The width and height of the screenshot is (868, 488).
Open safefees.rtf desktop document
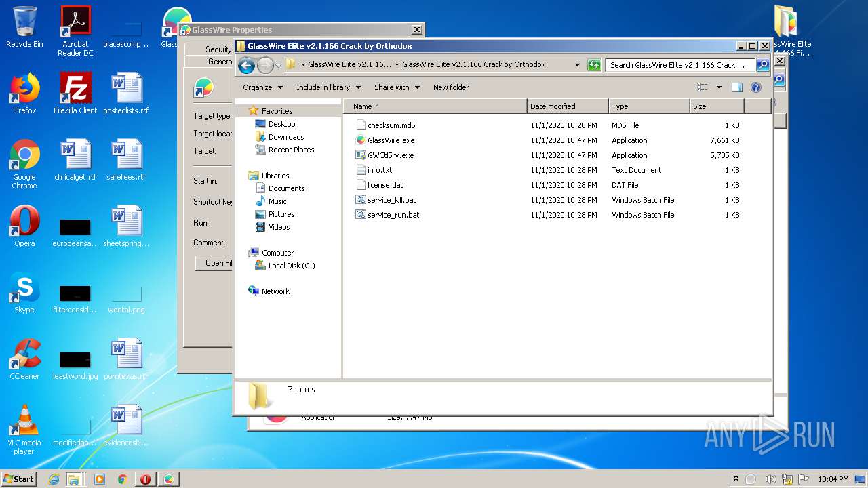click(126, 160)
